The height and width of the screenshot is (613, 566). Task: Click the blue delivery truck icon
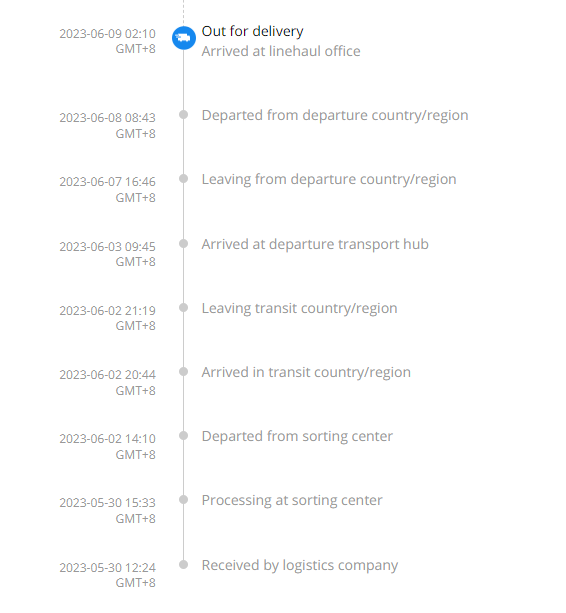[x=184, y=38]
